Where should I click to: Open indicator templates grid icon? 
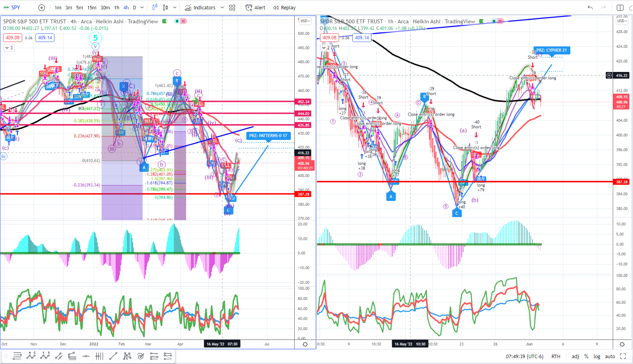pyautogui.click(x=232, y=7)
